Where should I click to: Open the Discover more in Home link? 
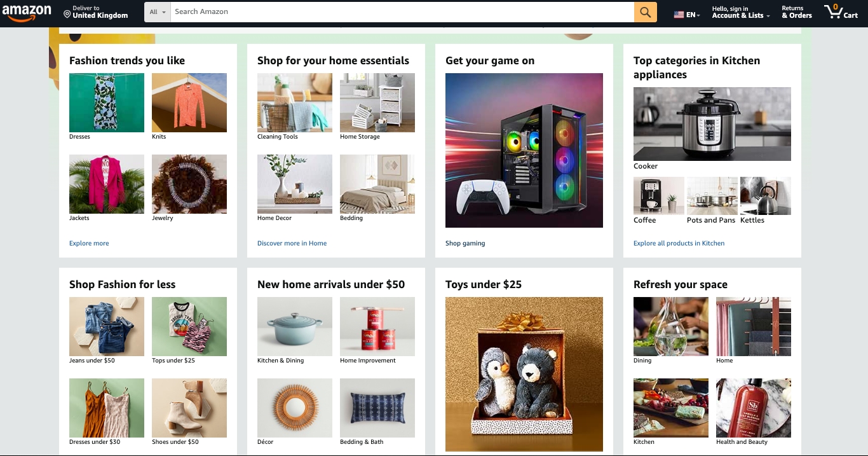(292, 243)
